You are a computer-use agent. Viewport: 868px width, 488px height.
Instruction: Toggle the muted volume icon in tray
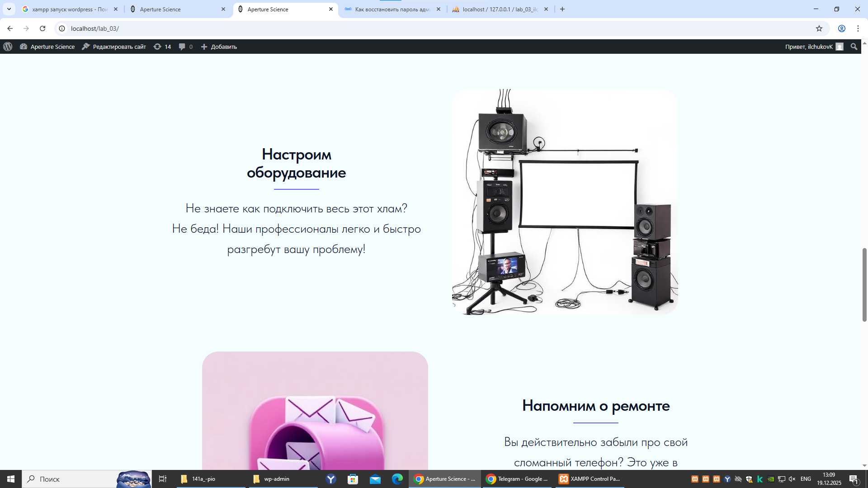click(x=792, y=479)
